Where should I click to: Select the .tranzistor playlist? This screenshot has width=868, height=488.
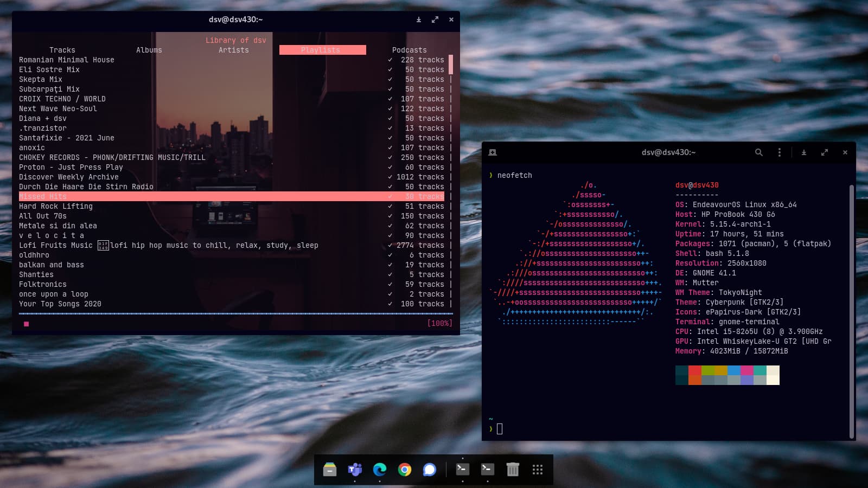232,128
